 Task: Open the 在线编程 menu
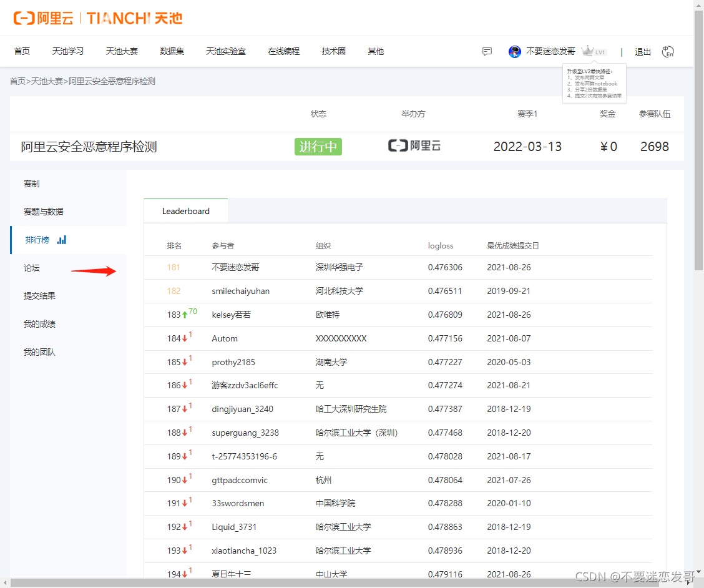284,51
